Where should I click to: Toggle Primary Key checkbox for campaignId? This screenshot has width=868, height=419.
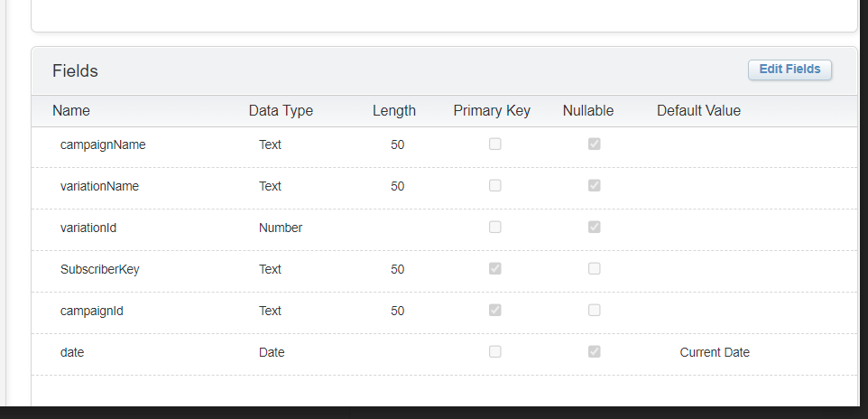point(494,311)
